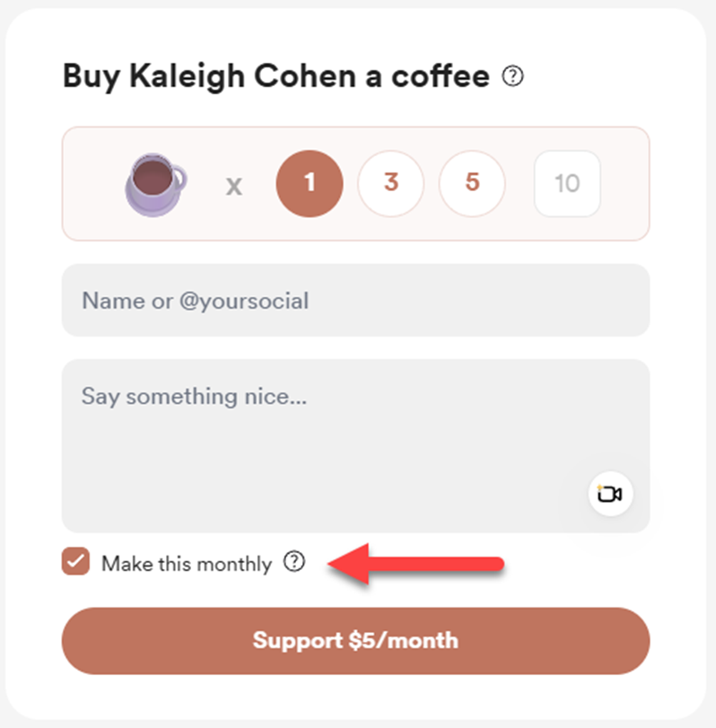Click the purple coffee cup icon
The height and width of the screenshot is (728, 716).
point(155,183)
